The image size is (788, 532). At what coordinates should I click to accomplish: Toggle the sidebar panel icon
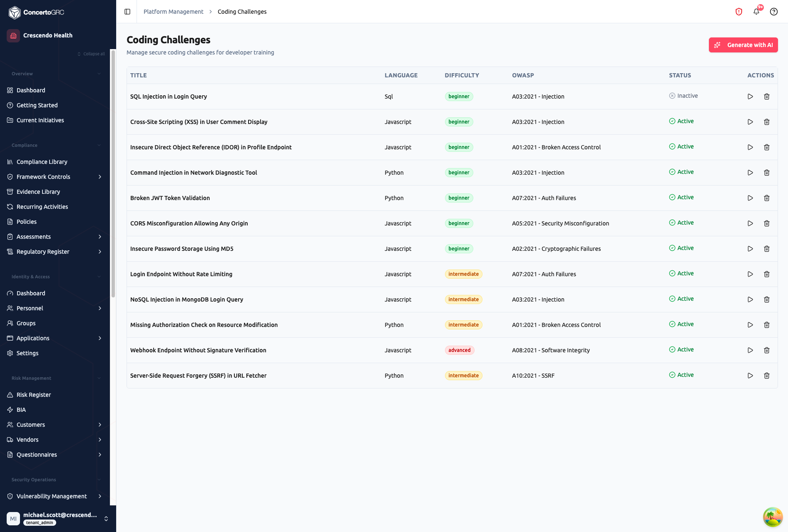point(127,12)
